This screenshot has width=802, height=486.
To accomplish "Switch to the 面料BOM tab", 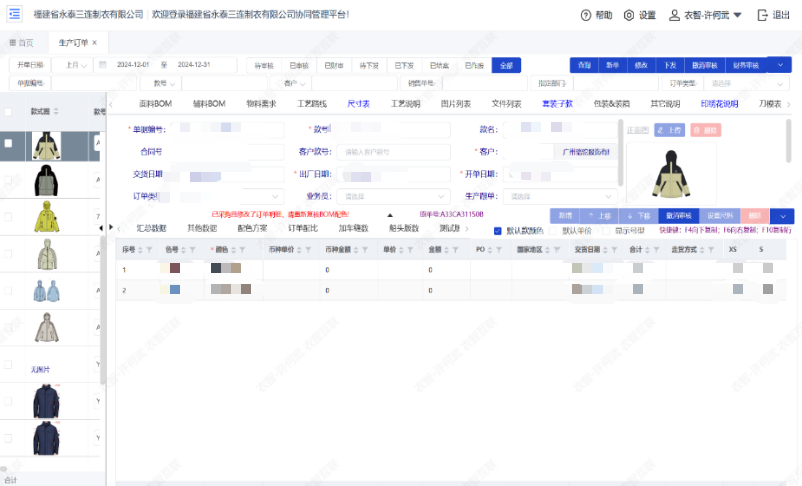I will point(154,103).
